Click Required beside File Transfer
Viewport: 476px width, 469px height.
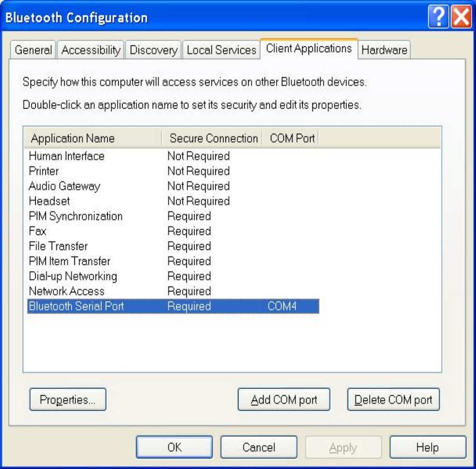(x=189, y=246)
